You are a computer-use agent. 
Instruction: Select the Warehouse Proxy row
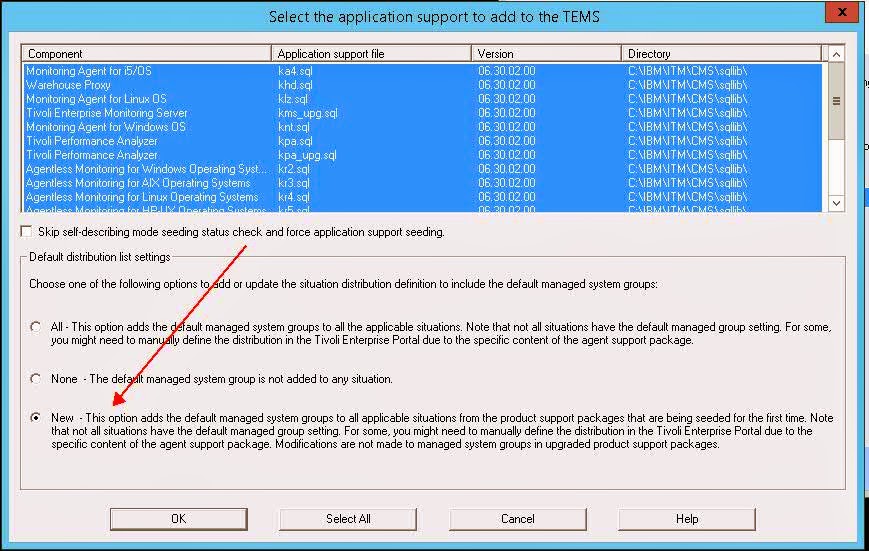(x=422, y=85)
